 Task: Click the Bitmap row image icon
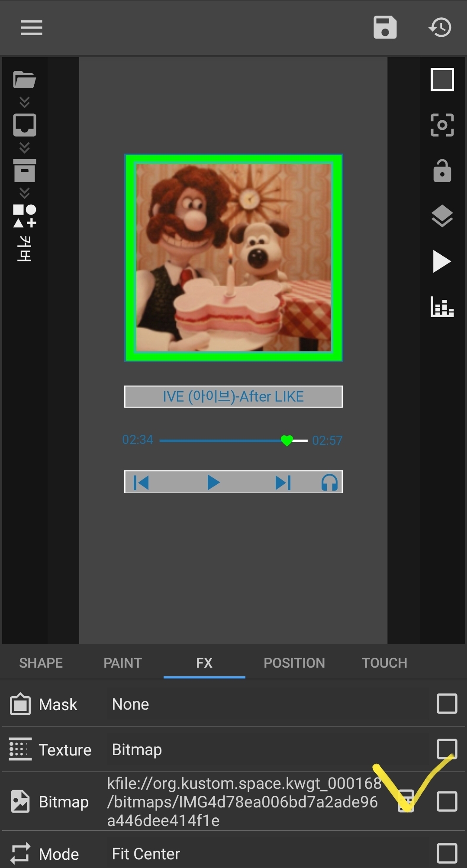(20, 801)
